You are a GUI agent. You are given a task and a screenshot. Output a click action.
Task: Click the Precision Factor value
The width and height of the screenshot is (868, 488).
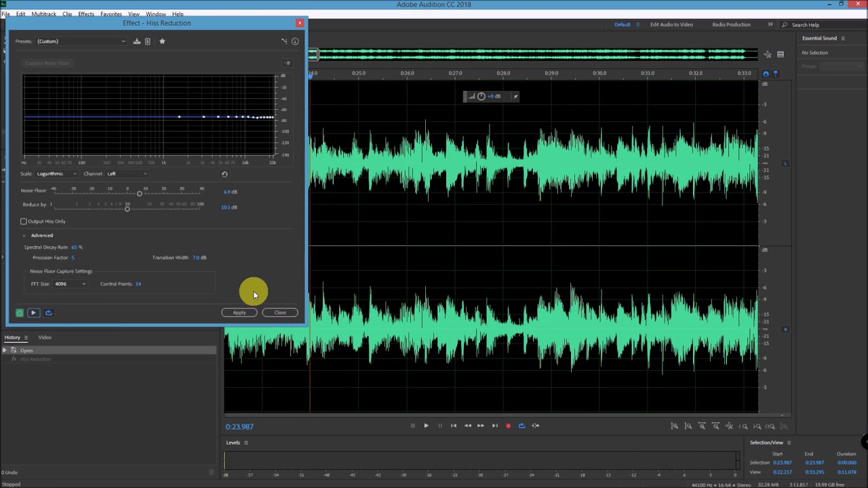click(x=73, y=258)
